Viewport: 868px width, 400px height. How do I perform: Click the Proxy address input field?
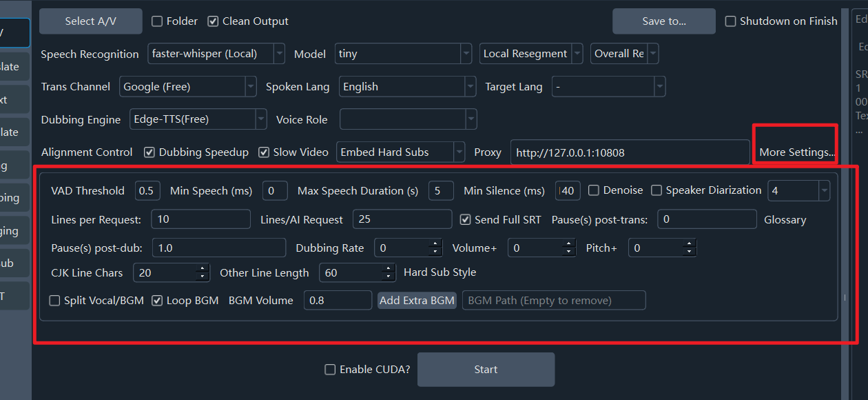coord(630,152)
